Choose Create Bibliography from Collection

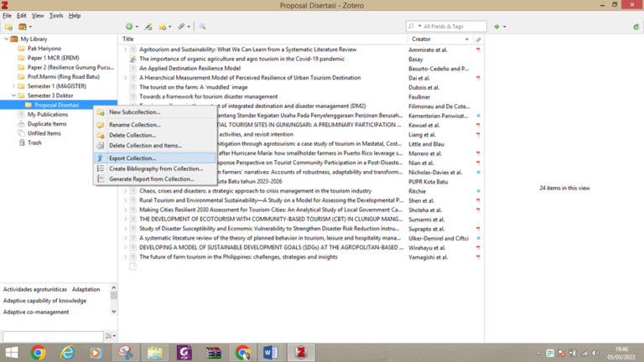click(x=155, y=168)
